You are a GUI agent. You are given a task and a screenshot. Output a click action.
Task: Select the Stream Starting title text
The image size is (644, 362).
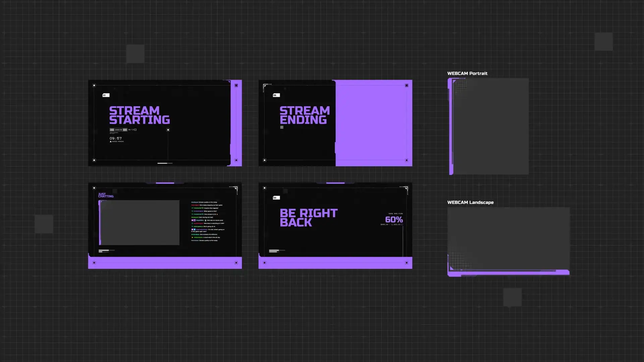(139, 115)
